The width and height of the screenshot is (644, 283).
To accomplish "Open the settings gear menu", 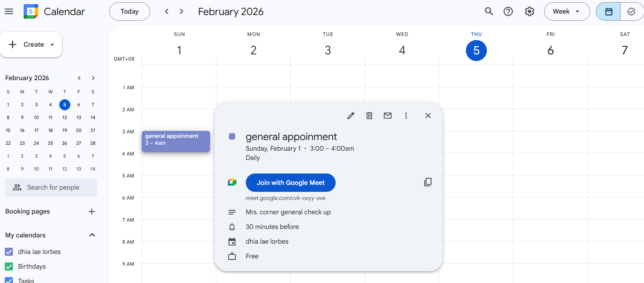I will (529, 11).
